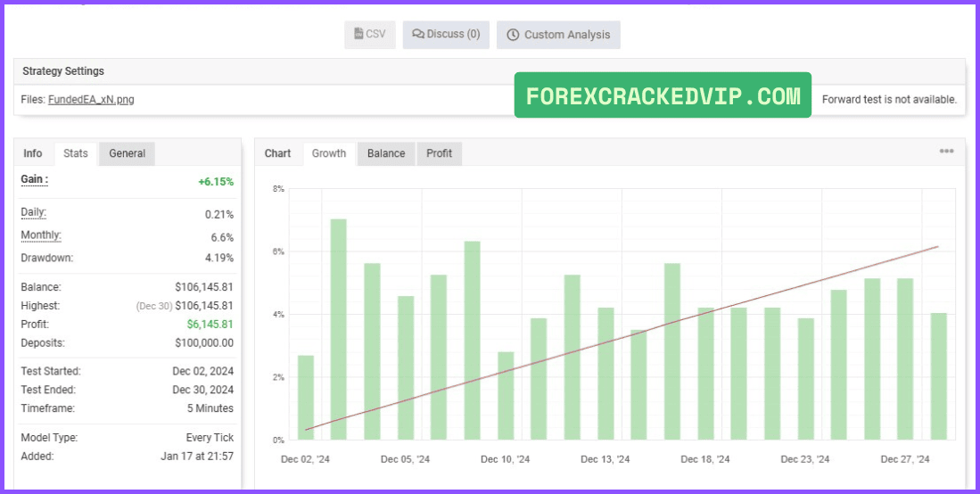Click the Gain label
Viewport: 980px width, 494px height.
(35, 180)
